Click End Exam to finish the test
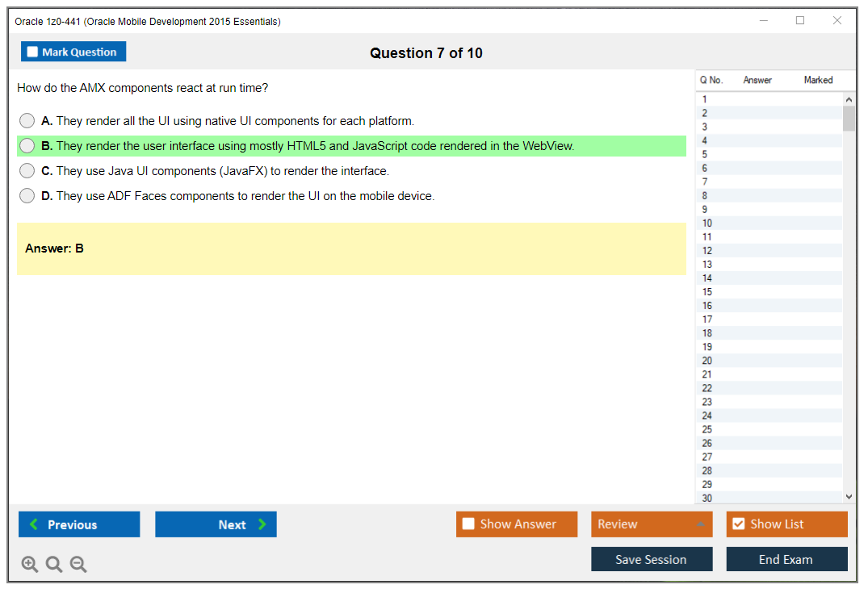The width and height of the screenshot is (868, 593). [786, 558]
